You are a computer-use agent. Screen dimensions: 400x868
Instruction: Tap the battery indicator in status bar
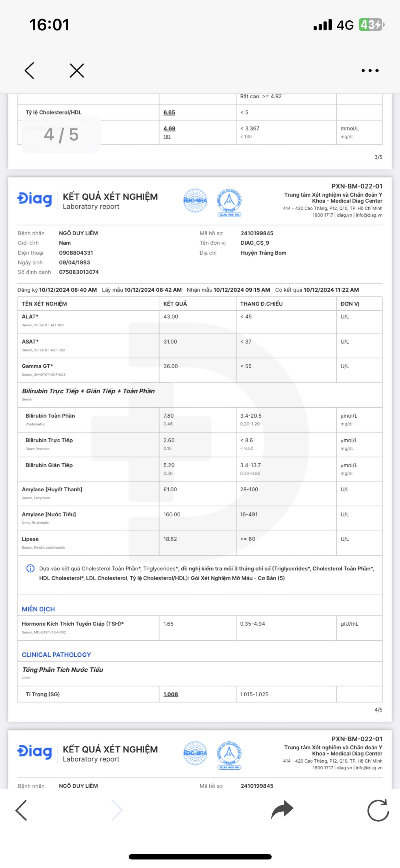click(371, 25)
